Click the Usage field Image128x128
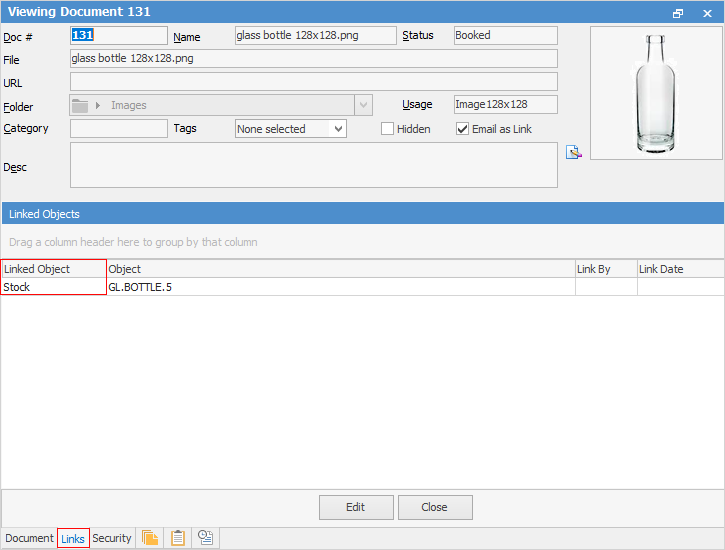Image resolution: width=725 pixels, height=550 pixels. click(506, 104)
